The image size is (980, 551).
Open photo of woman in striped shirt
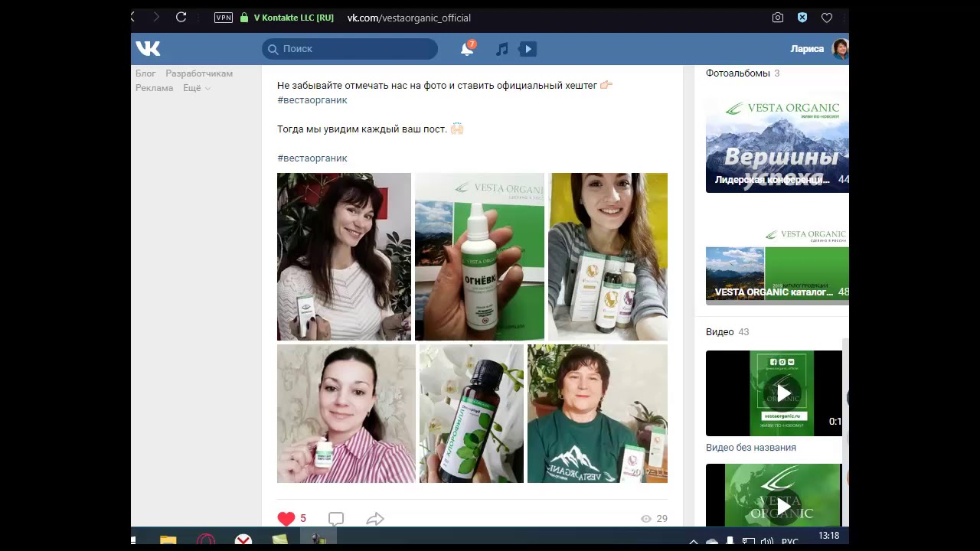(346, 413)
